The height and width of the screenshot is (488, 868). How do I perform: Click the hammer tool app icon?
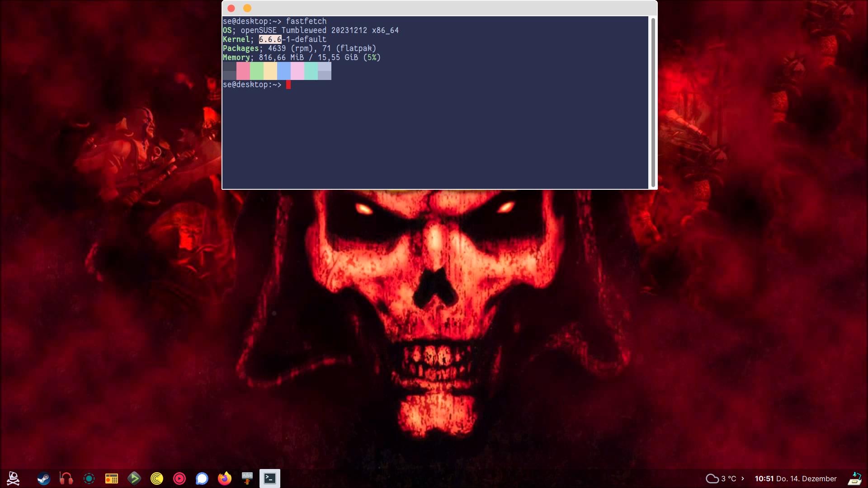pos(247,478)
